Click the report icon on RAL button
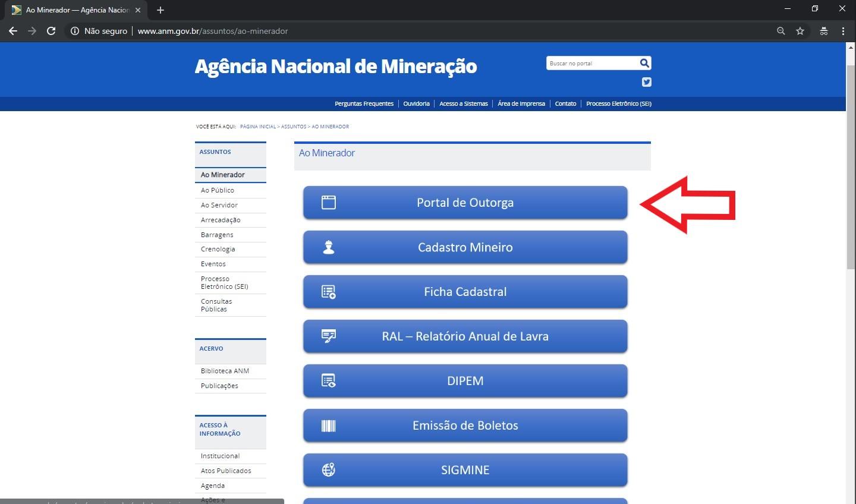Image resolution: width=856 pixels, height=504 pixels. pos(329,336)
